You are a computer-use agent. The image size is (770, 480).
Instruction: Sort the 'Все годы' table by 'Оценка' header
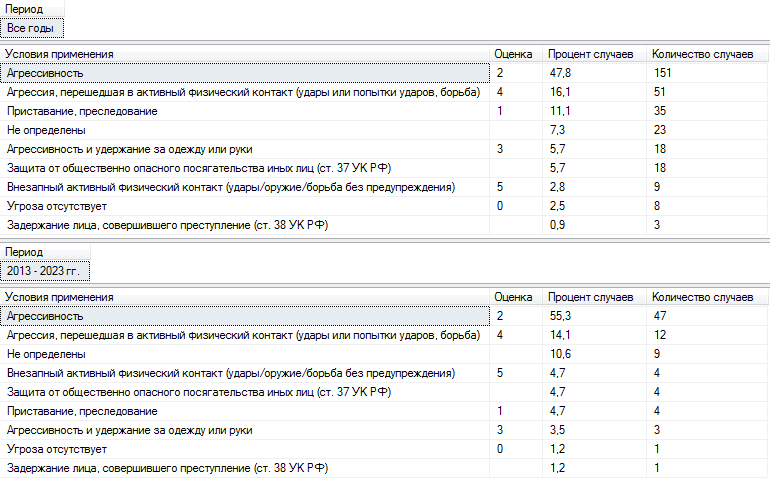512,54
